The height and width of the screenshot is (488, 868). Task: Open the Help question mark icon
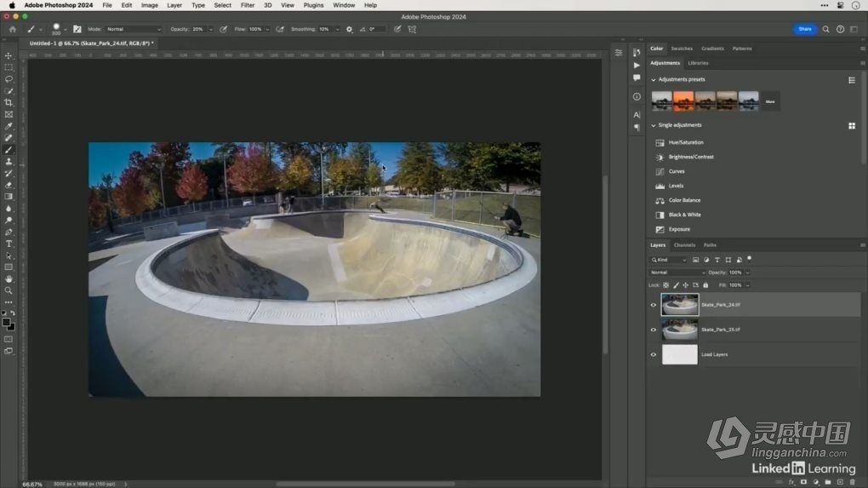(x=840, y=29)
